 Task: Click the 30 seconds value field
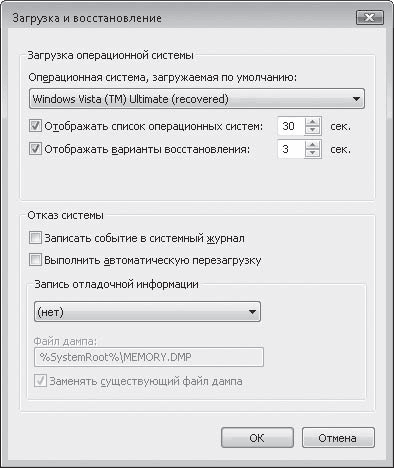(291, 126)
